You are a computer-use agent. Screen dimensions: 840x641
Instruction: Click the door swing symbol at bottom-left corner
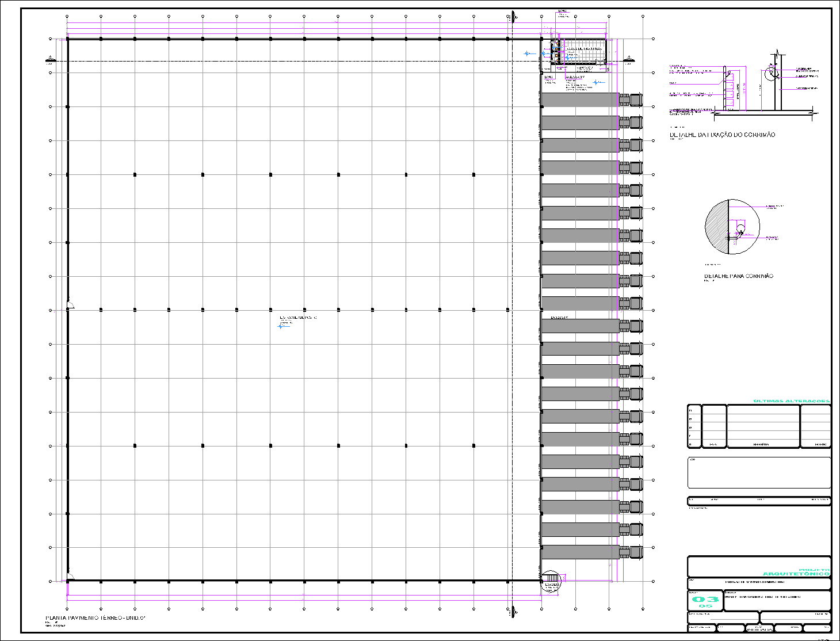pyautogui.click(x=70, y=576)
